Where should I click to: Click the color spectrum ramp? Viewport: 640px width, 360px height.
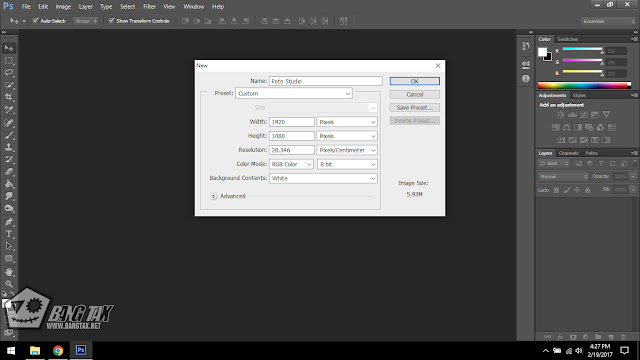coord(584,85)
